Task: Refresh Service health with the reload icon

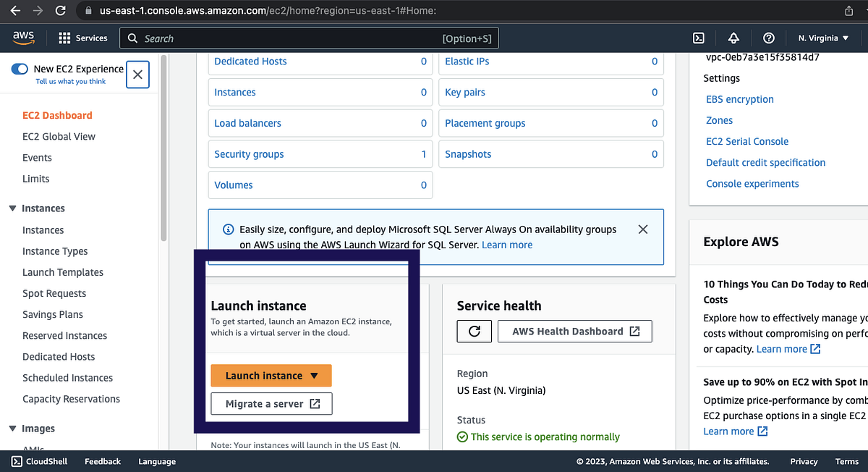Action: [x=474, y=331]
